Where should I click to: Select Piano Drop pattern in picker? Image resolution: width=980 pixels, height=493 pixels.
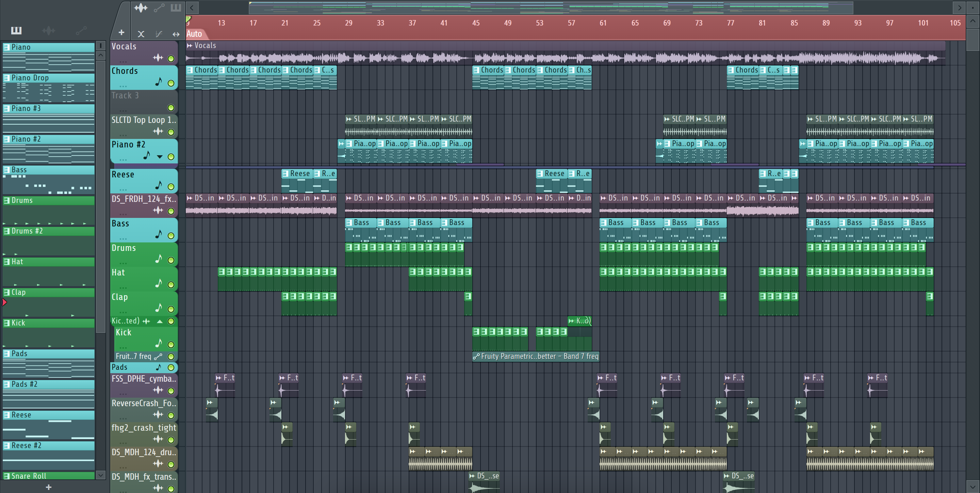pos(49,88)
